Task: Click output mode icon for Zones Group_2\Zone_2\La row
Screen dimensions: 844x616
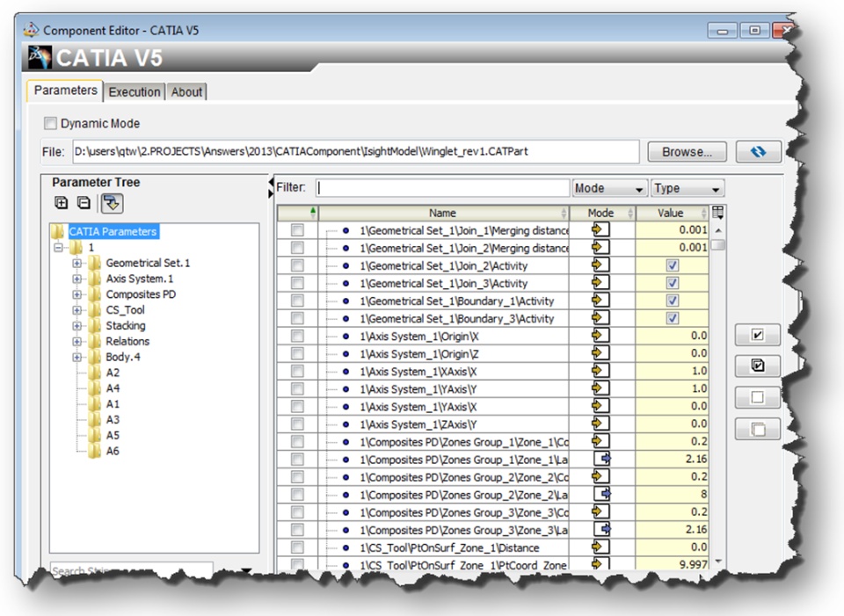Action: click(602, 494)
